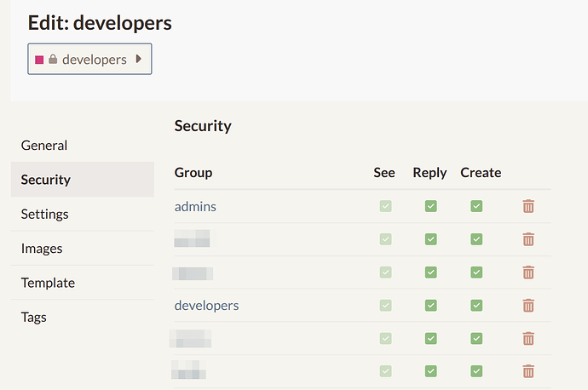Toggle Reply checkbox in the bottom permission row
Viewport: 588px width, 390px height.
[431, 371]
